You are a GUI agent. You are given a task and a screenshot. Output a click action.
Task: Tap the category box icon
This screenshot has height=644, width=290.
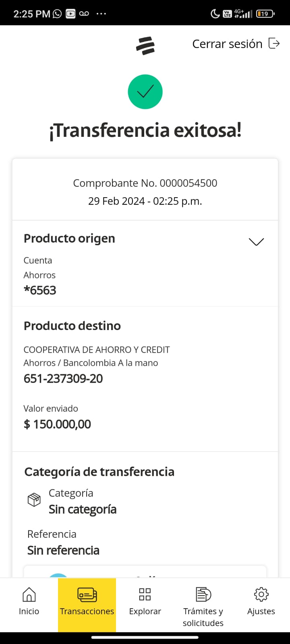pyautogui.click(x=34, y=500)
